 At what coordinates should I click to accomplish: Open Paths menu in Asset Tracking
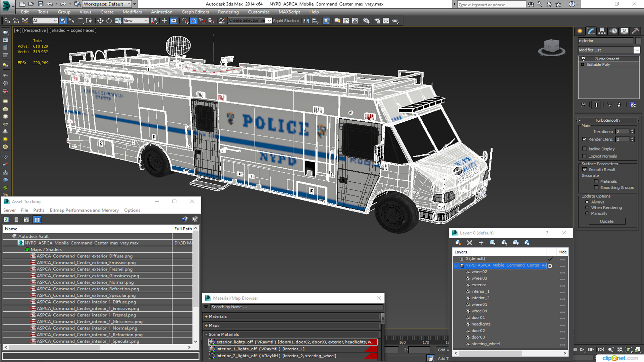coord(39,210)
